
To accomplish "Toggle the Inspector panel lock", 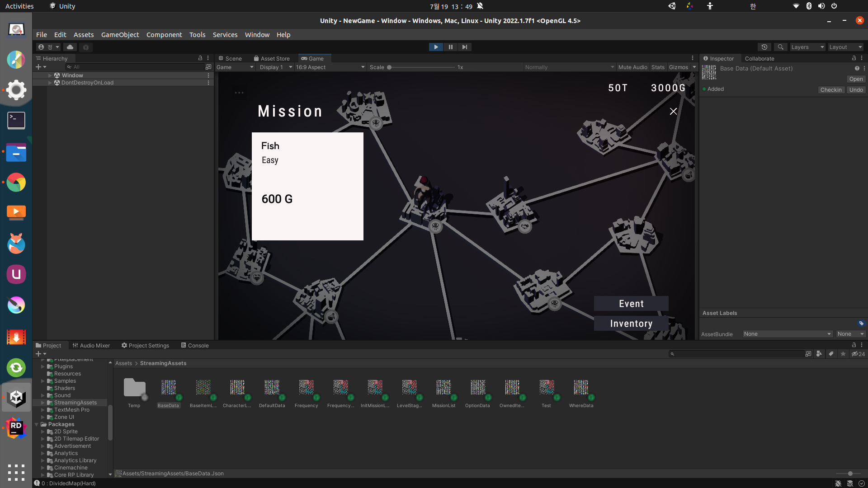I will pyautogui.click(x=854, y=58).
